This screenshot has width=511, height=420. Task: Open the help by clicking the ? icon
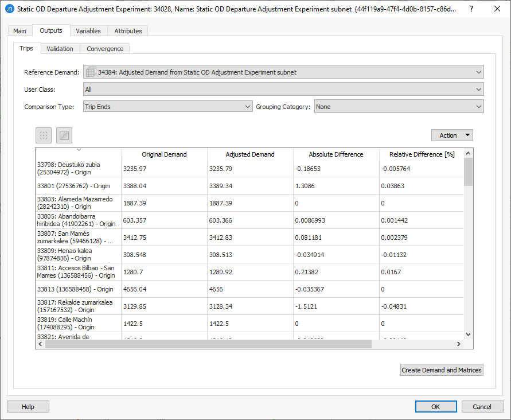point(471,9)
